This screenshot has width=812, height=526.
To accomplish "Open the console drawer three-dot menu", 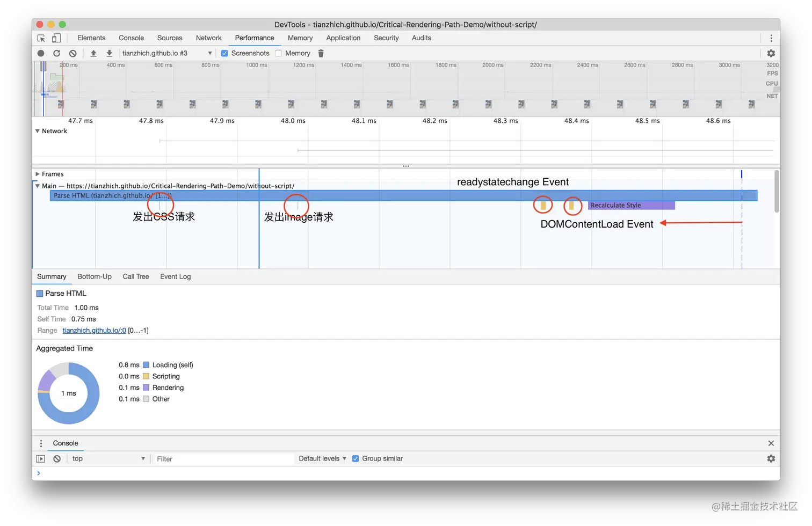I will [x=41, y=443].
